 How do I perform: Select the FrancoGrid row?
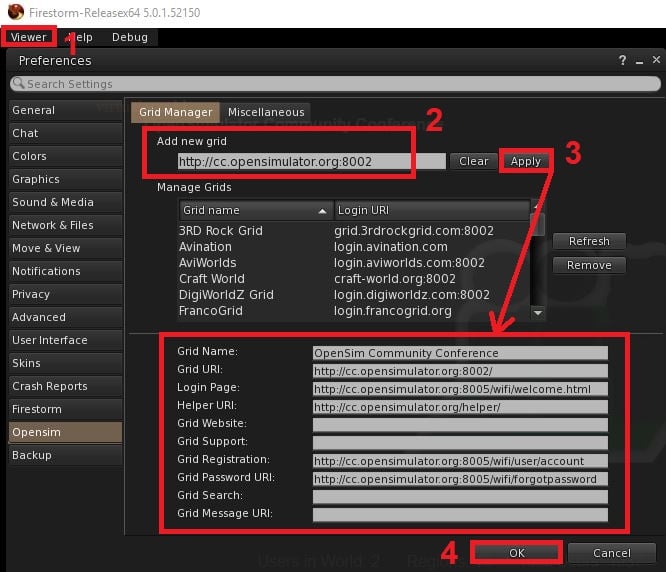(x=354, y=311)
